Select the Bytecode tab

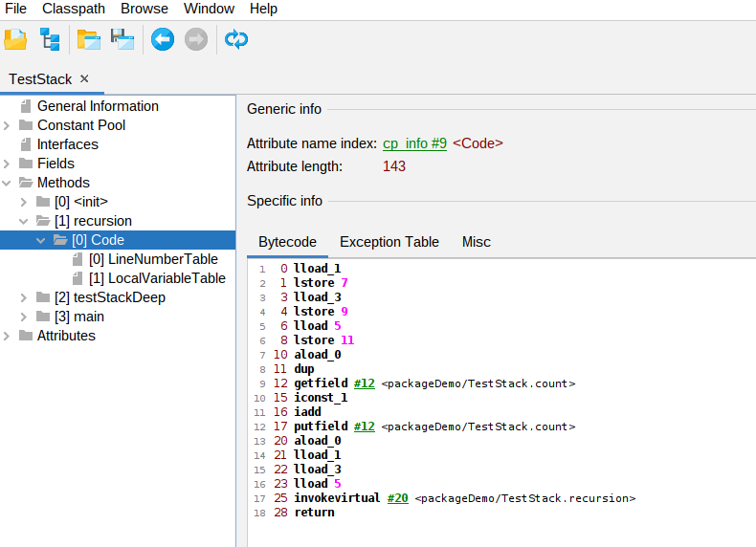287,242
